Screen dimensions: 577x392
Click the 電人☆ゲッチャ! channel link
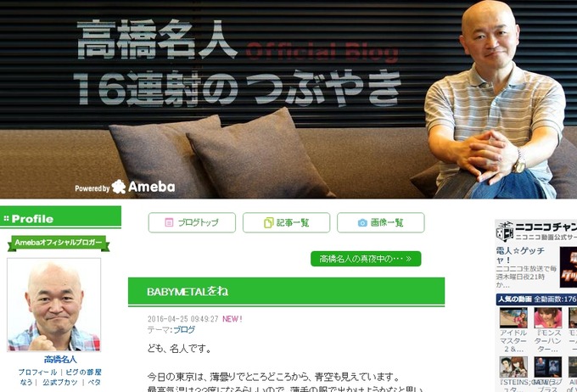[519, 255]
